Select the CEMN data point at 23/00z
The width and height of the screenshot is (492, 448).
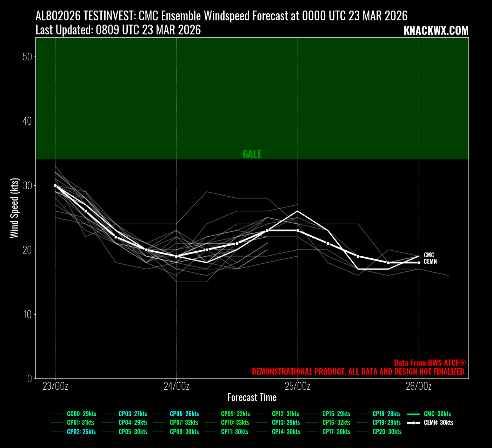coord(55,185)
